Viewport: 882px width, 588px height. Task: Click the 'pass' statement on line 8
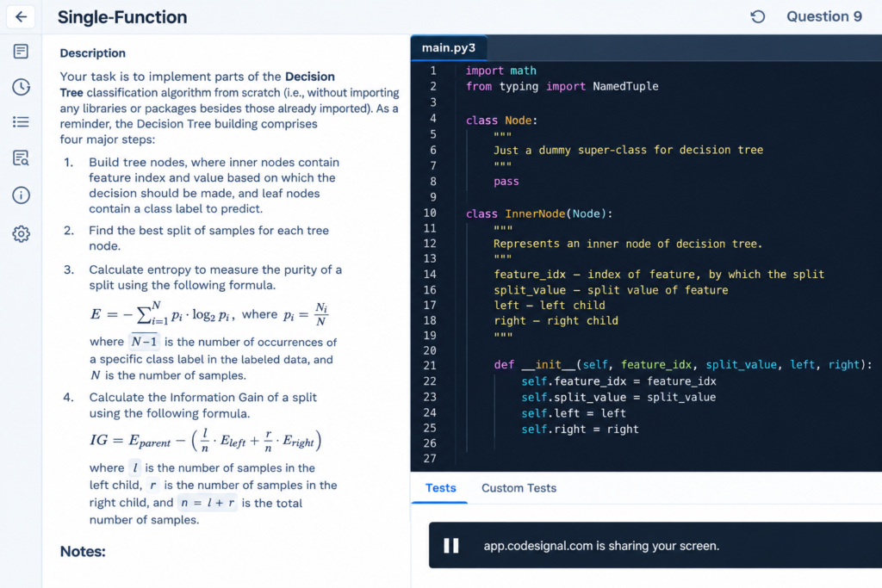(506, 182)
